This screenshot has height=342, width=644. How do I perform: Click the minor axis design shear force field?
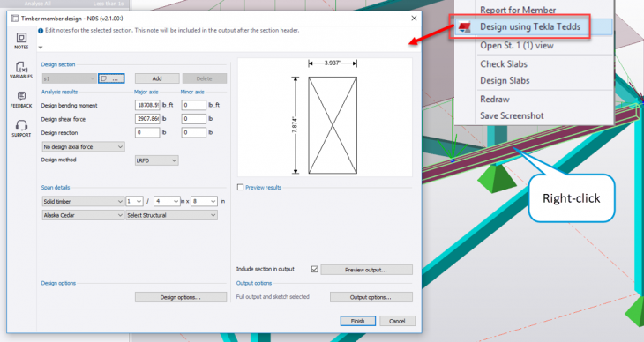194,119
